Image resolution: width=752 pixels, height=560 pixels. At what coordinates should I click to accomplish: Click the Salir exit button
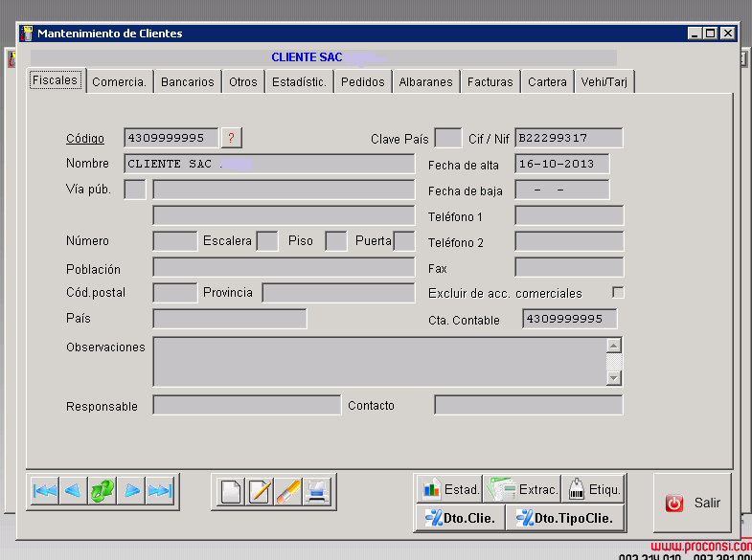[693, 503]
